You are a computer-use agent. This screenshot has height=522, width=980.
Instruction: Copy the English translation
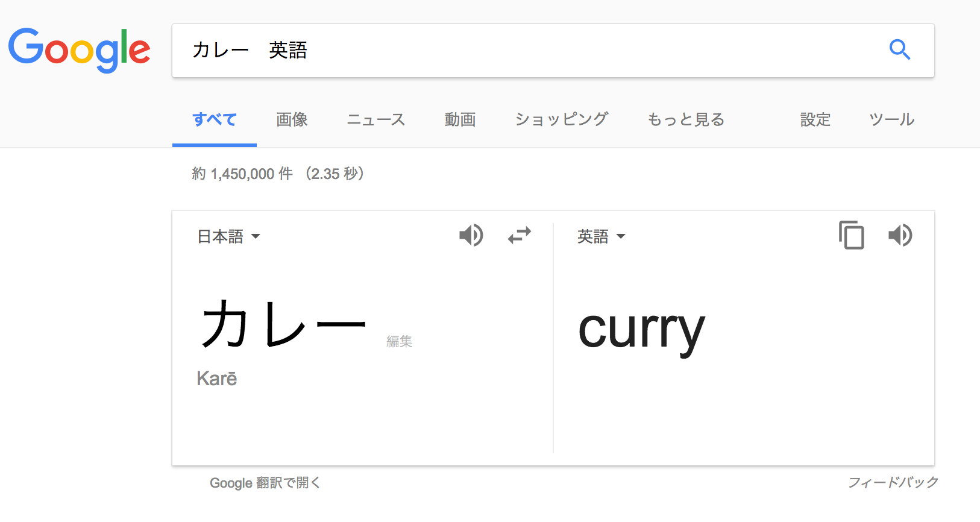(x=851, y=235)
